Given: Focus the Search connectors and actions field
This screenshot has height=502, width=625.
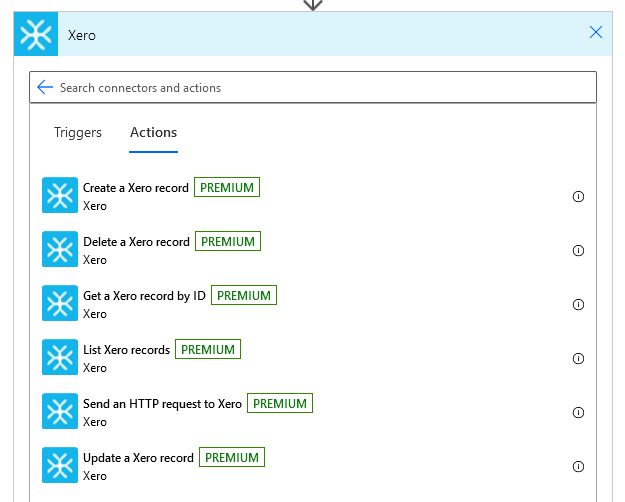Looking at the screenshot, I should (313, 87).
